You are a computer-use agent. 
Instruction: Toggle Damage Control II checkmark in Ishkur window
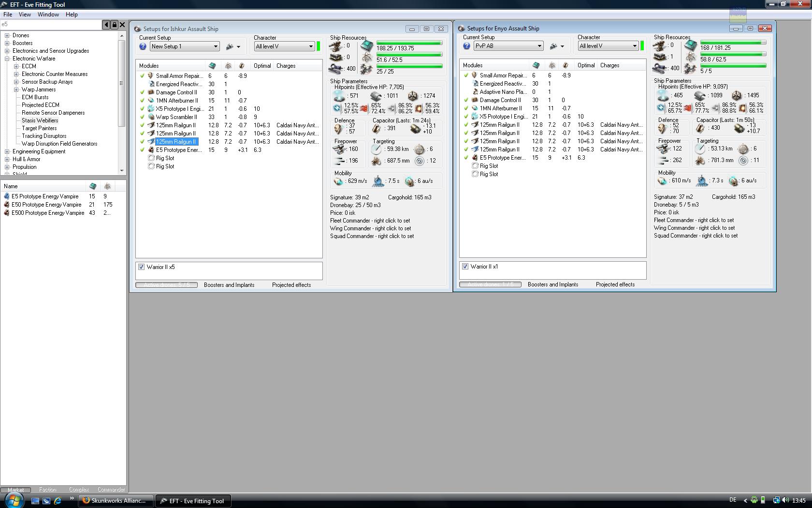[142, 92]
